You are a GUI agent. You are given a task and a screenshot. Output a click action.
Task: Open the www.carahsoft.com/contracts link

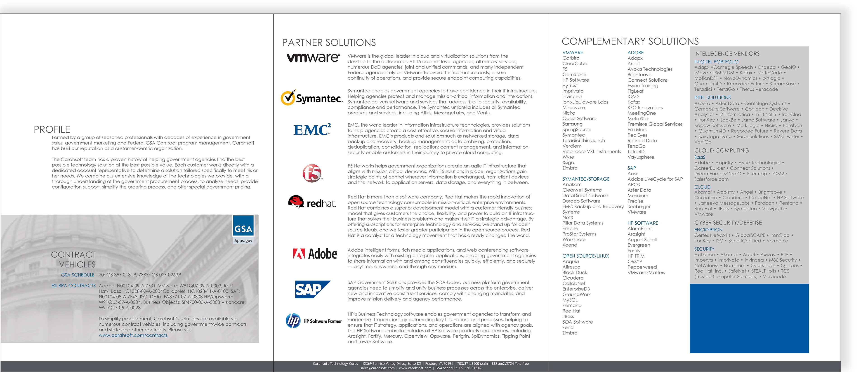[133, 335]
